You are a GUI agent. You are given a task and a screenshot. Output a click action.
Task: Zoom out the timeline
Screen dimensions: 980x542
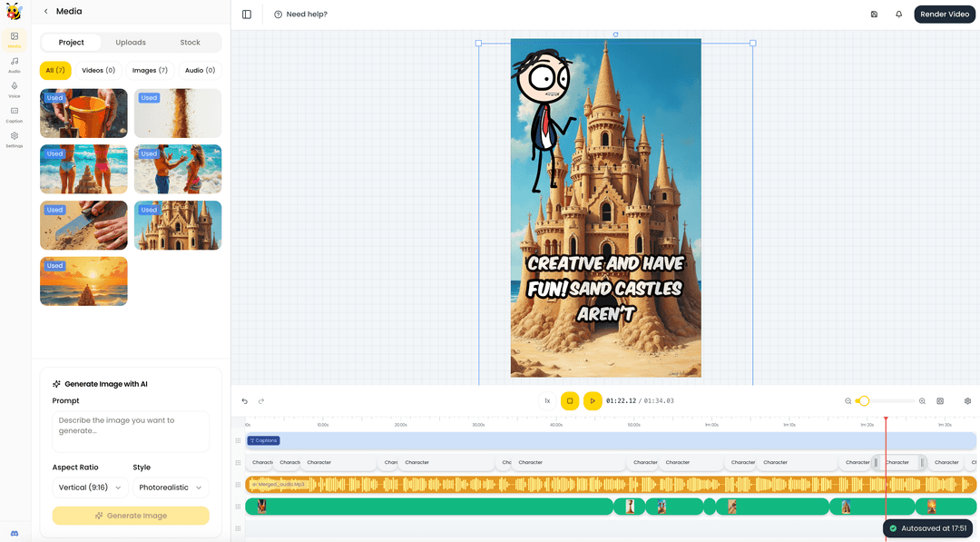point(848,401)
